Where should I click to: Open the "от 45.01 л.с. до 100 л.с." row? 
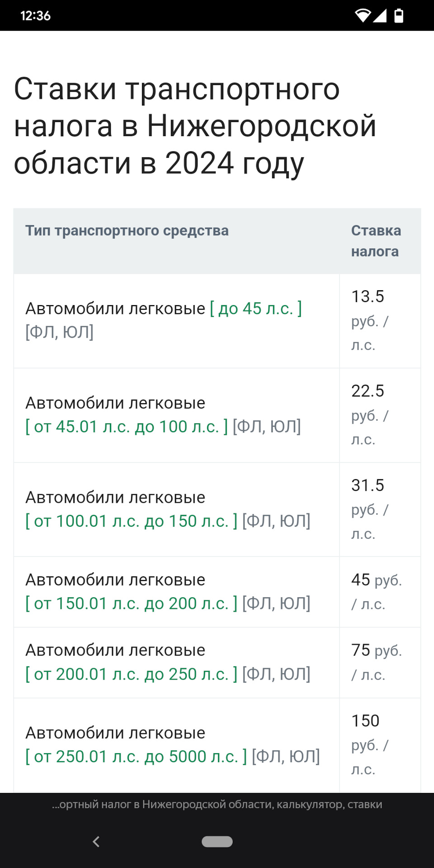(163, 415)
